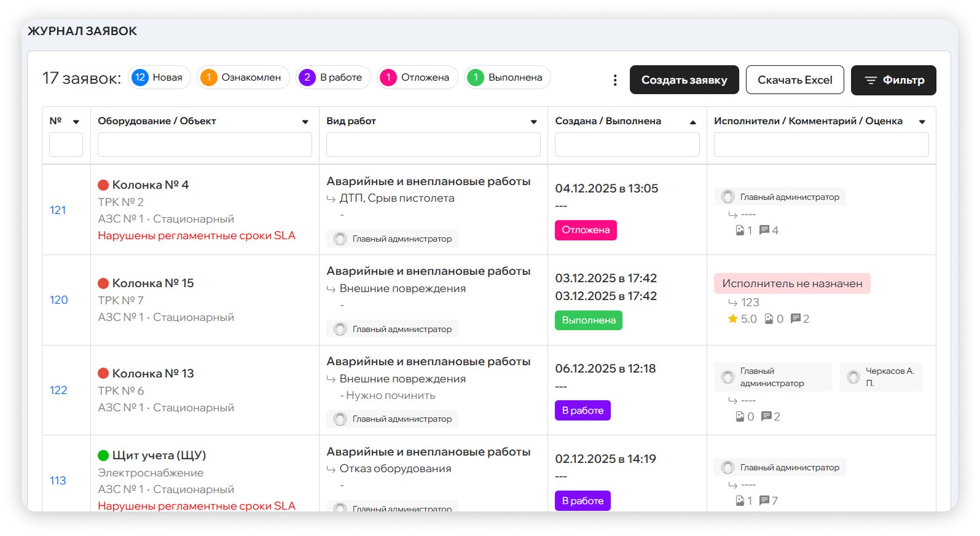Open request number 121 link

point(58,210)
